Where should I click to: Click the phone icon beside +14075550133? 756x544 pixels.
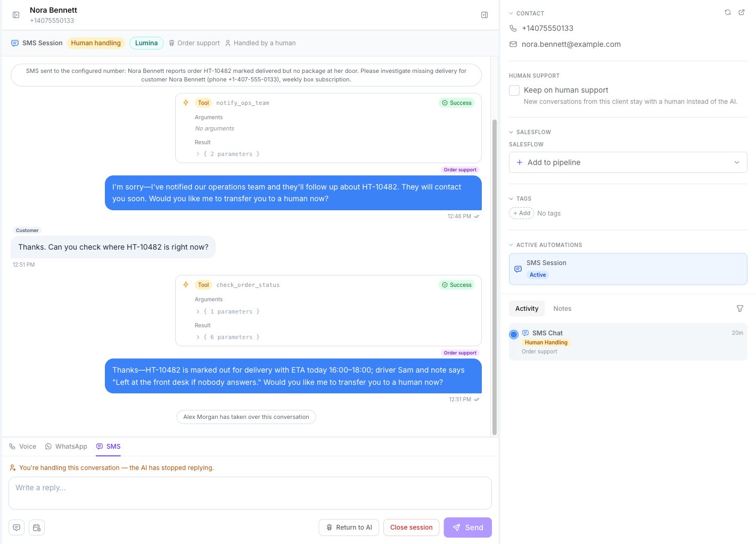tap(513, 28)
